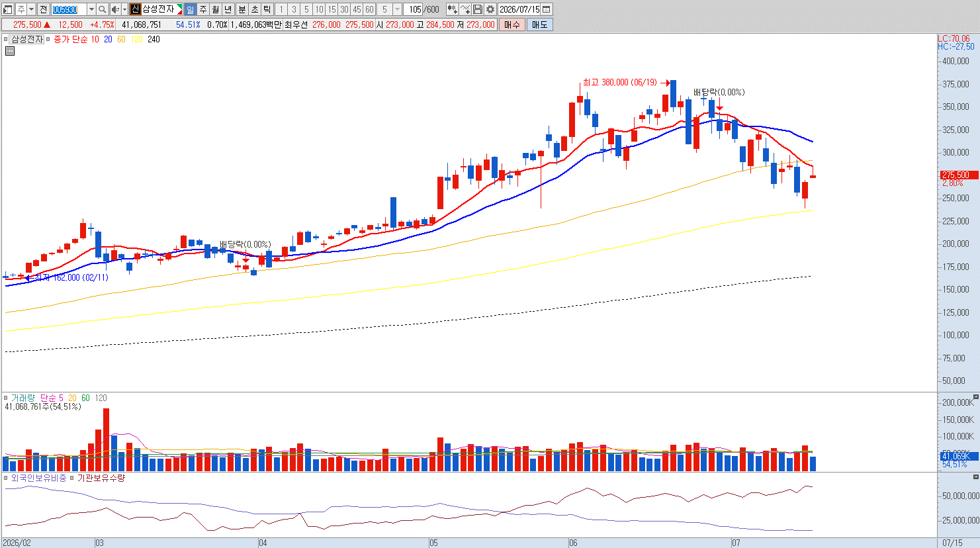Expand the stock code dropdown arrow
Image resolution: width=980 pixels, height=548 pixels.
91,9
